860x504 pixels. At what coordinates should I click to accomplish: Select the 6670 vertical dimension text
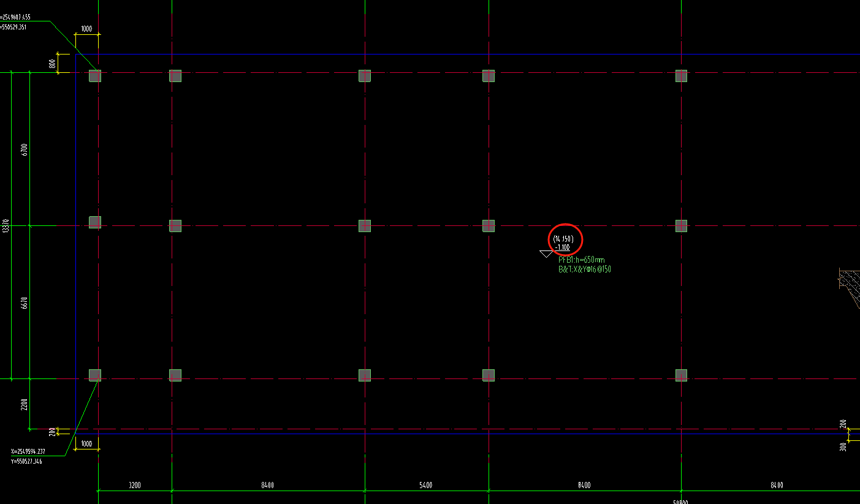point(25,303)
